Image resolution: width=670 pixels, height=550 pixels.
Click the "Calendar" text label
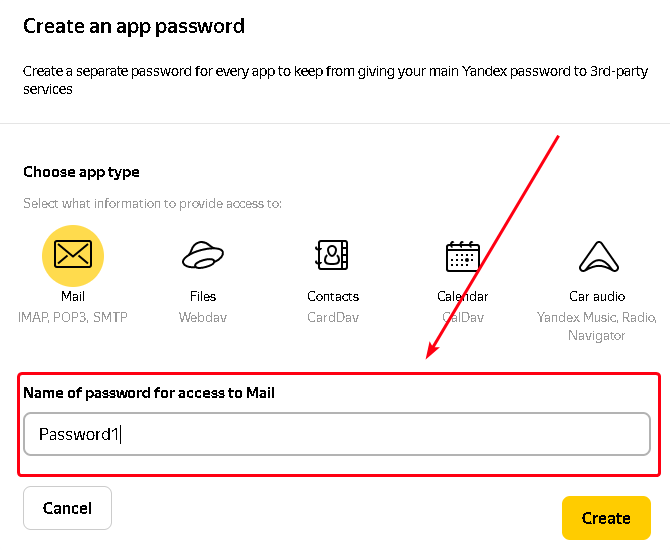pos(463,296)
